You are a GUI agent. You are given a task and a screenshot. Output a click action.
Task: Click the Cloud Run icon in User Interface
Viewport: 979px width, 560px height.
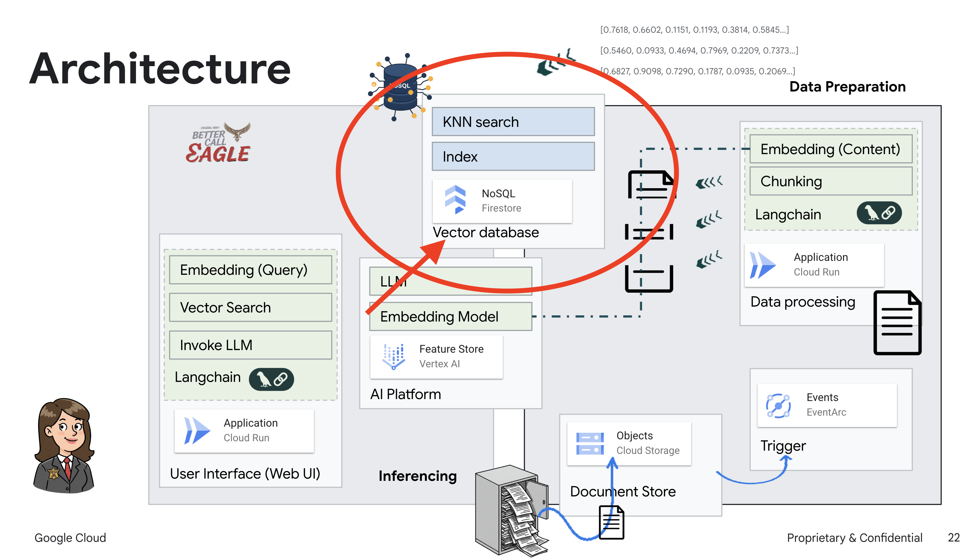click(197, 431)
